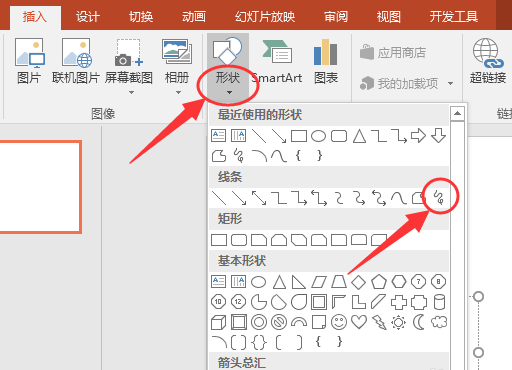512x370 pixels.
Task: Open the 切换 transitions tab
Action: 141,17
